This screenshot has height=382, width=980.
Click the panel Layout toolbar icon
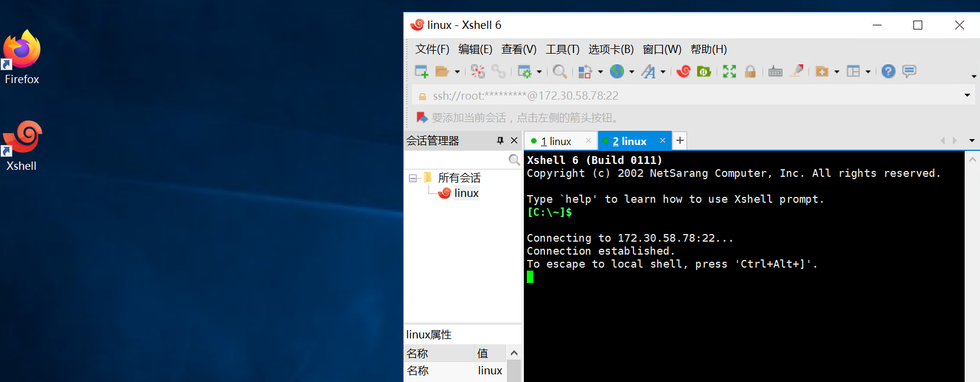[x=853, y=71]
